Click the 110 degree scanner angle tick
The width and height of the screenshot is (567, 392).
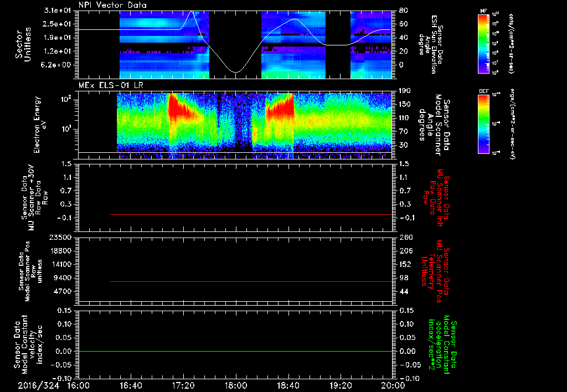tap(405, 118)
